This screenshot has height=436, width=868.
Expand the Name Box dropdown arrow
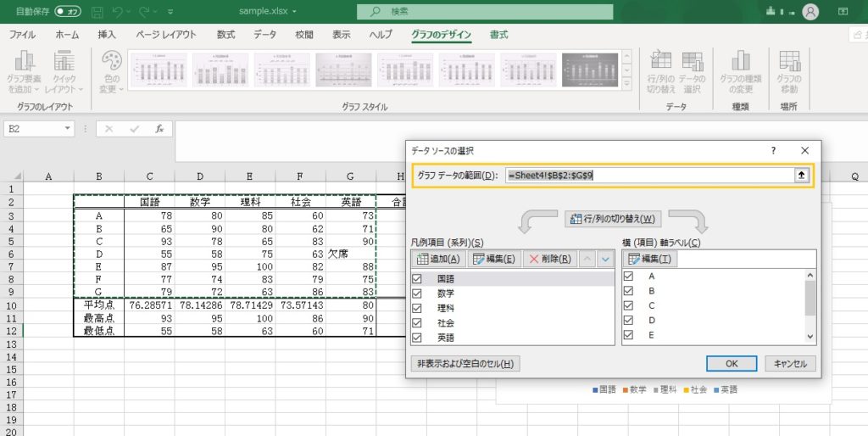[x=69, y=129]
